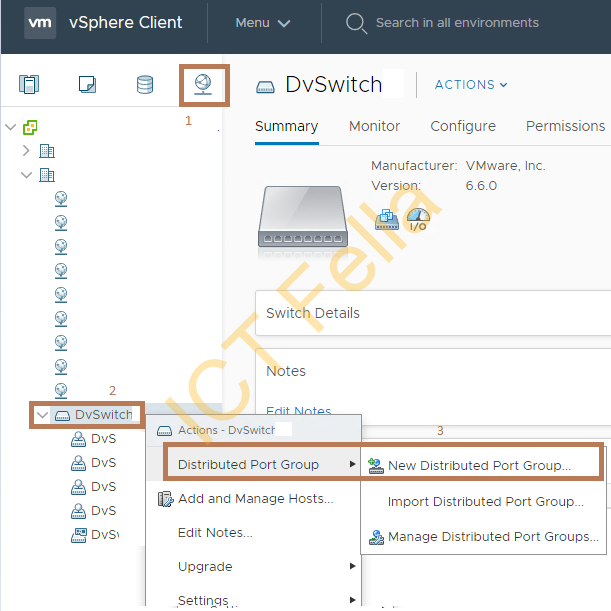Switch to the Configure tab
Image resolution: width=611 pixels, height=611 pixels.
463,126
